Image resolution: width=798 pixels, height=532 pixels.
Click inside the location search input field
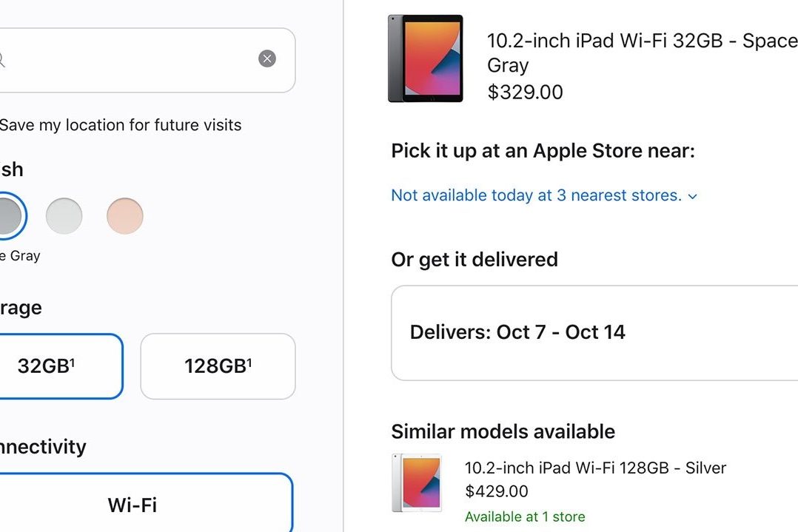(x=133, y=59)
